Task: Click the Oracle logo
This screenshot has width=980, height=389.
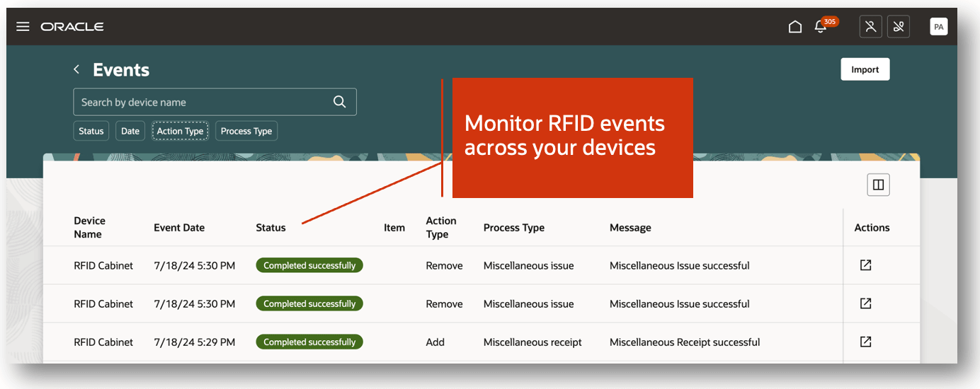Action: click(72, 27)
